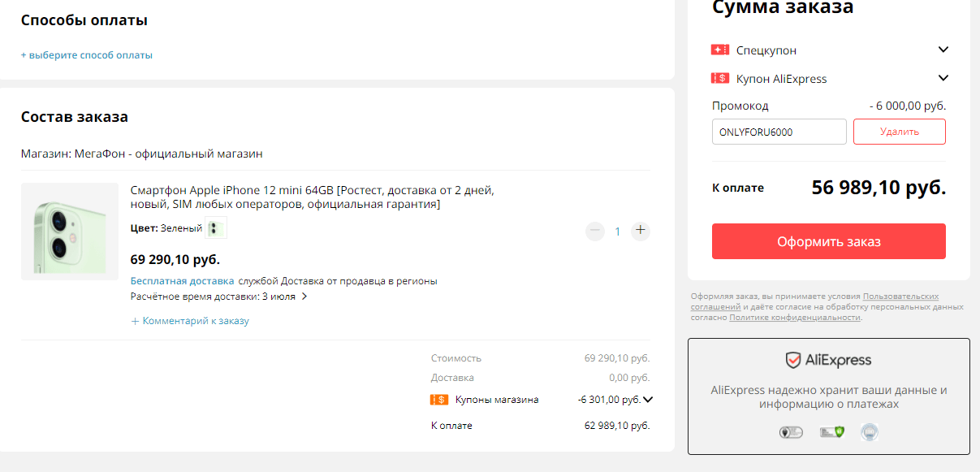Screen dimensions: 980x472
Task: Open estimated delivery time details arrow
Action: click(x=304, y=297)
